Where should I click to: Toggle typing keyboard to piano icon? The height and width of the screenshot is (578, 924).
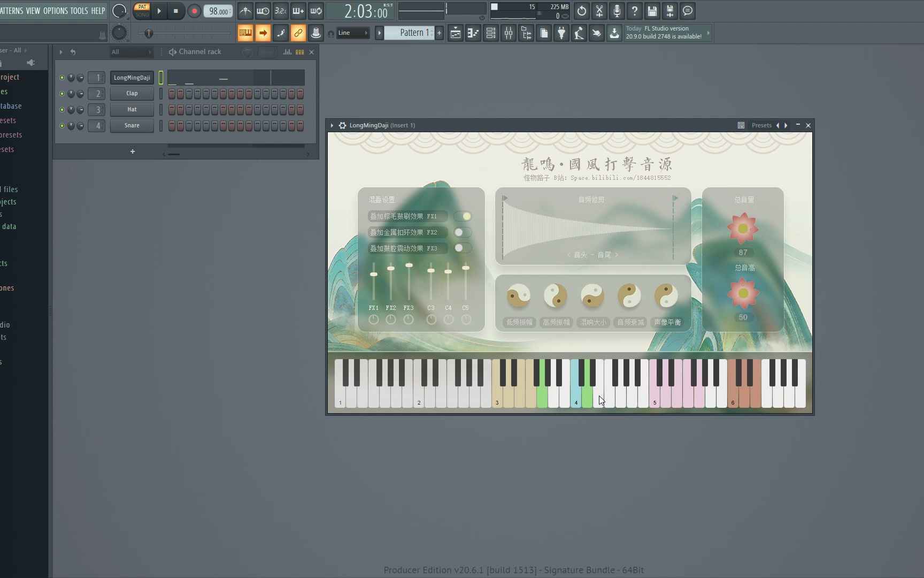point(245,33)
